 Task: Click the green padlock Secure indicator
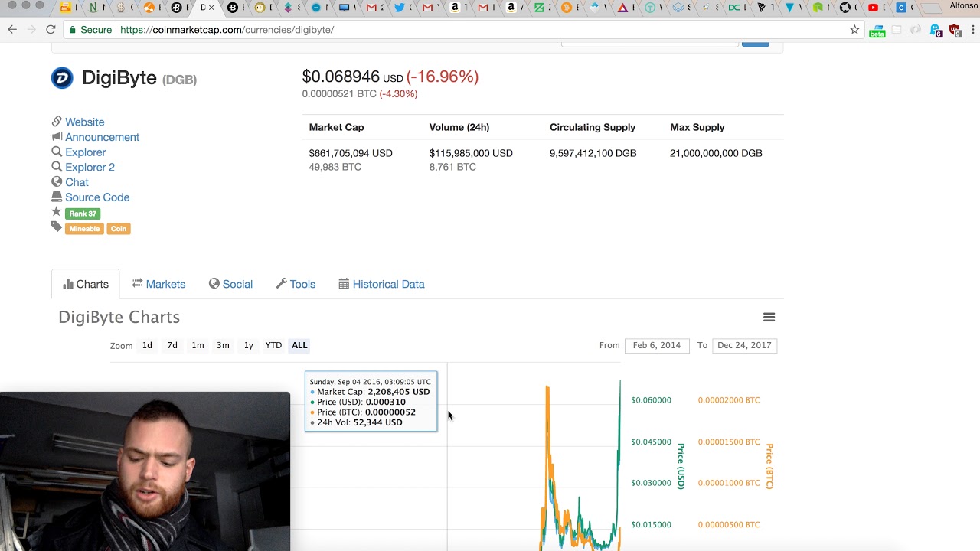pyautogui.click(x=90, y=30)
